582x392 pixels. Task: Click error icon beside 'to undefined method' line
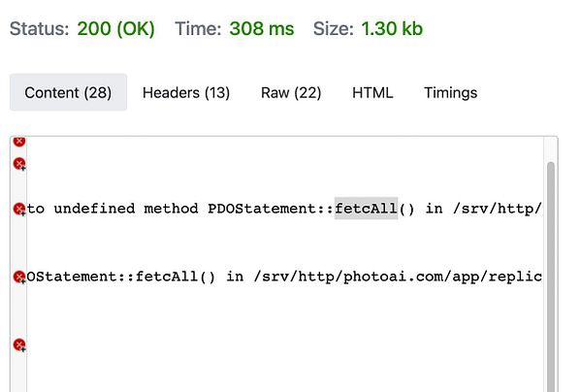[x=19, y=209]
